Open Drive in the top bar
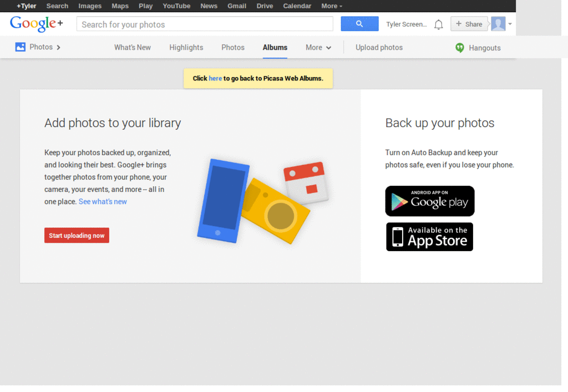Screen dimensions: 568x392 click(265, 6)
